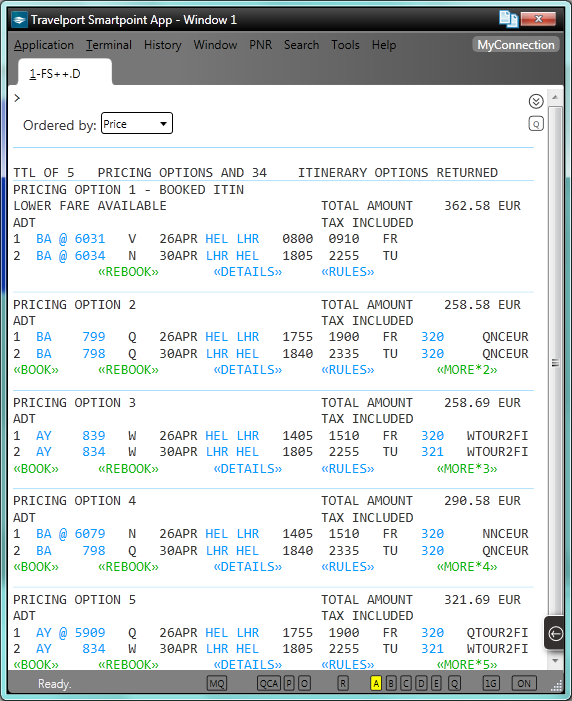572x701 pixels.
Task: Open the Terminal menu
Action: pos(109,45)
